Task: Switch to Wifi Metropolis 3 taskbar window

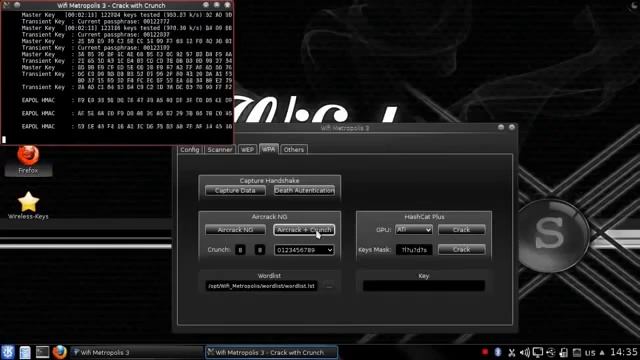Action: 136,352
